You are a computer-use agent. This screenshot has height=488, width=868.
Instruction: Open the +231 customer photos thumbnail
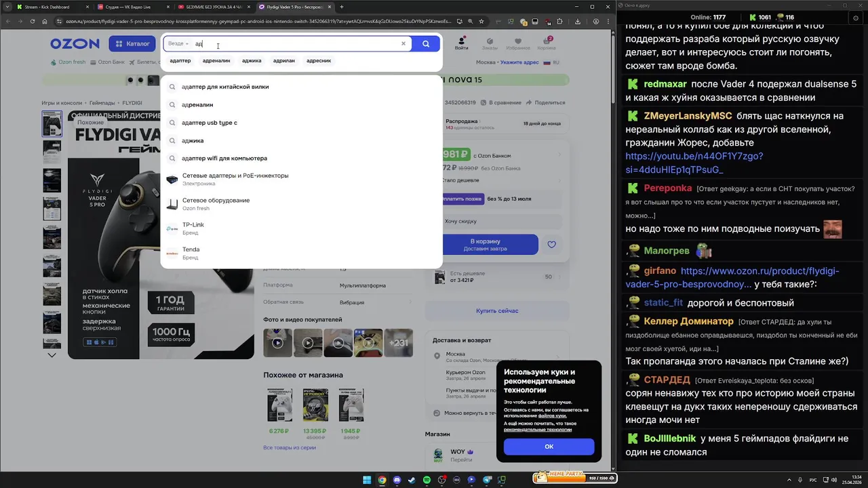(399, 343)
